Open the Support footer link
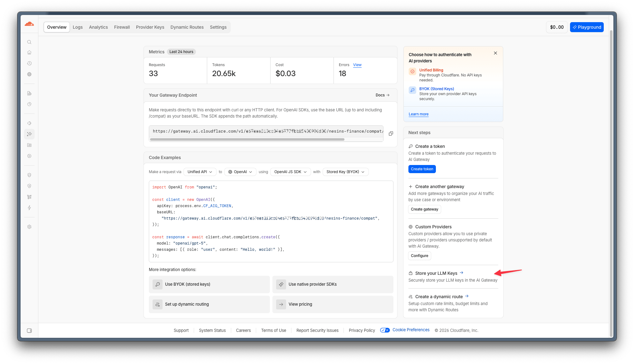 click(181, 330)
